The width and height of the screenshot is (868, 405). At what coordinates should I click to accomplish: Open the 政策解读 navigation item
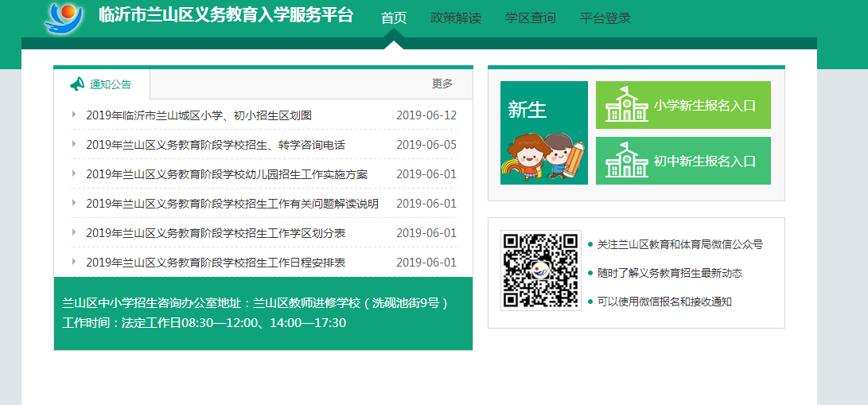[456, 18]
